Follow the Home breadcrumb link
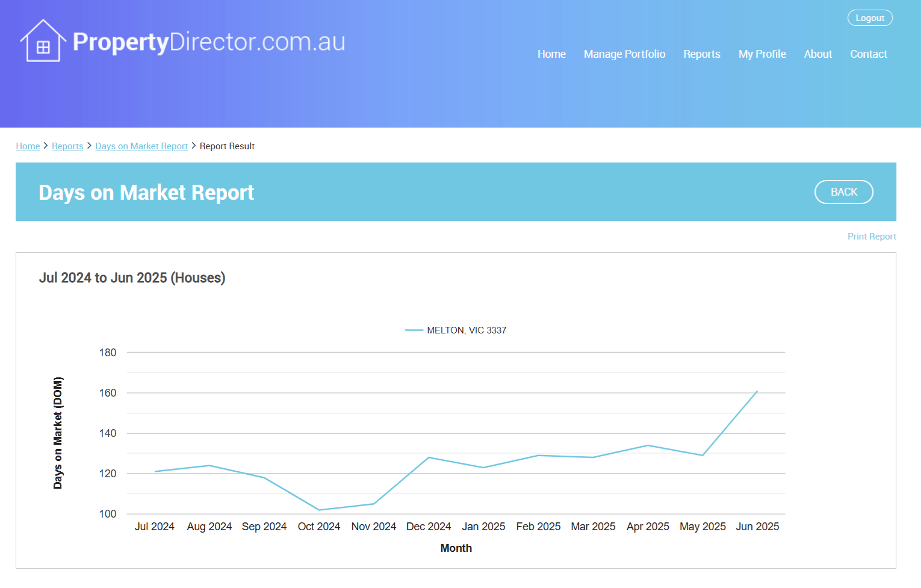The height and width of the screenshot is (588, 921). coord(28,146)
